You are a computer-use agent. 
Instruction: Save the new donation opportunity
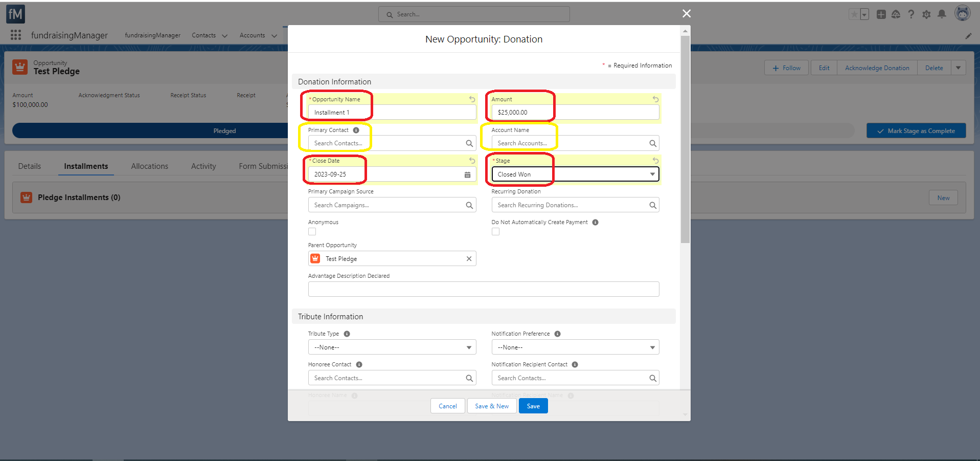click(x=533, y=406)
